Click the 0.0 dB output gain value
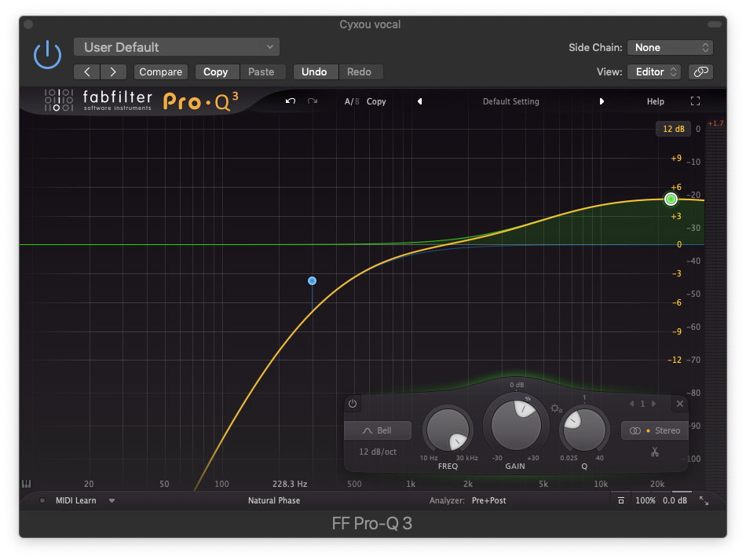 pyautogui.click(x=675, y=500)
